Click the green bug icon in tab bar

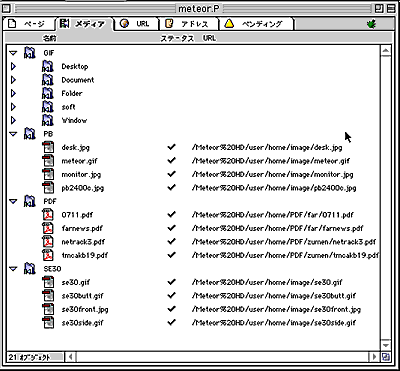coord(372,24)
